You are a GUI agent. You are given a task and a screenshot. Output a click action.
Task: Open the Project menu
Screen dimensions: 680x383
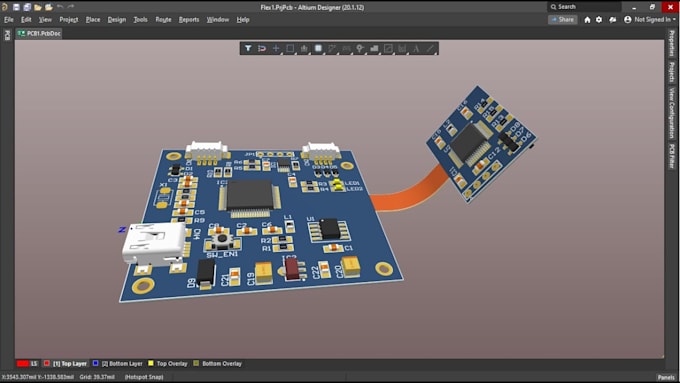click(x=69, y=20)
